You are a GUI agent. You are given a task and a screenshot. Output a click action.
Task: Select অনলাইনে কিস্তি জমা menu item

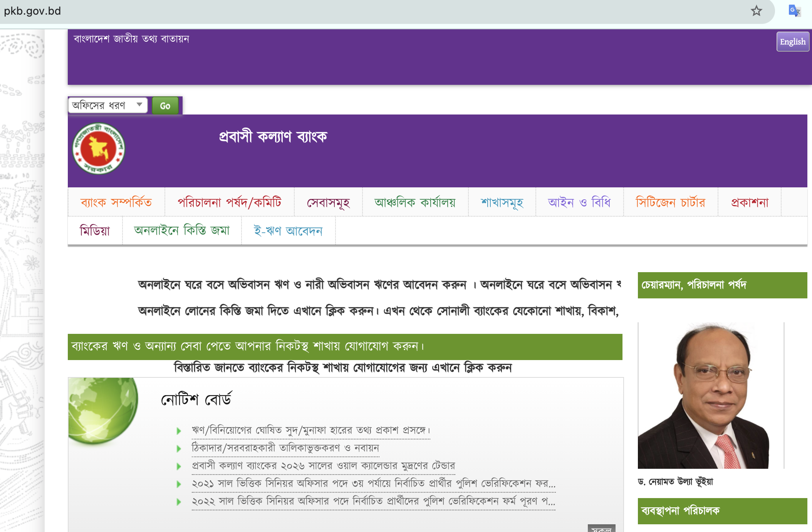point(181,231)
